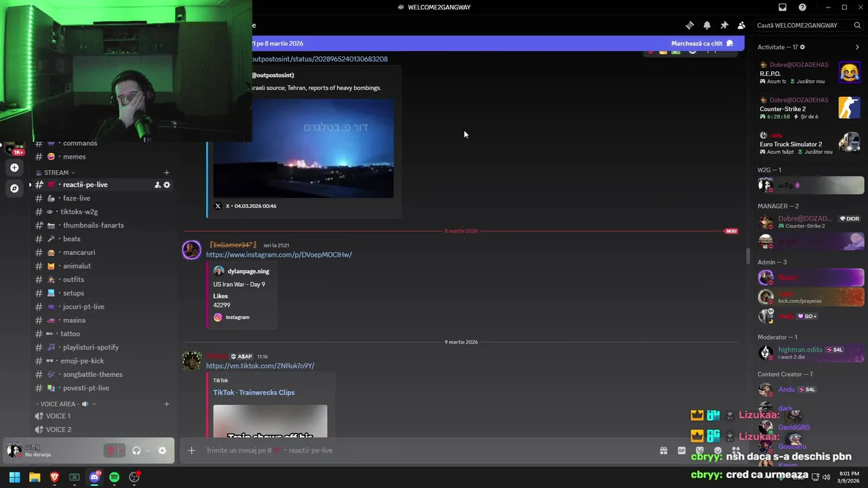Open the emoji picker smiley
The image size is (868, 488).
tap(718, 451)
